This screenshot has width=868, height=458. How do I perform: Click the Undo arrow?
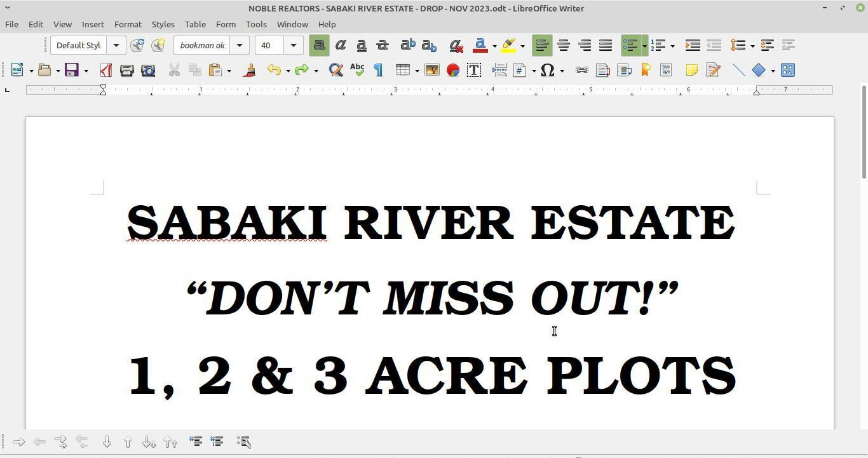274,70
